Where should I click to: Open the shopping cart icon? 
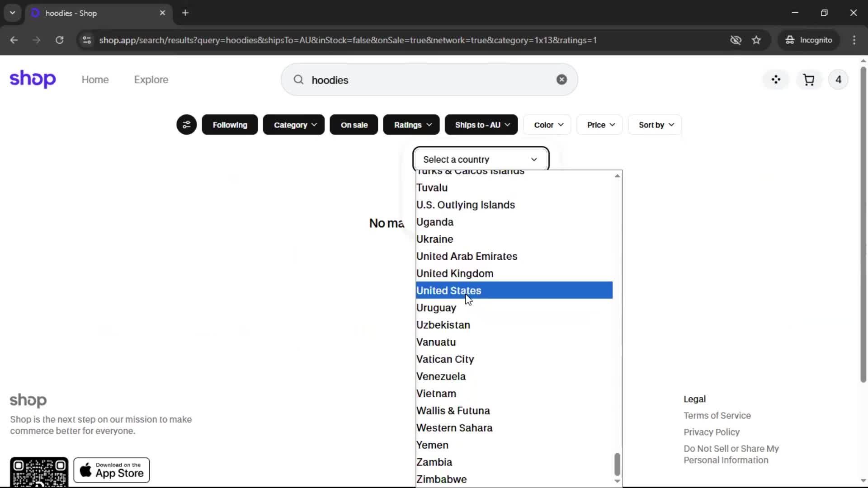tap(808, 80)
